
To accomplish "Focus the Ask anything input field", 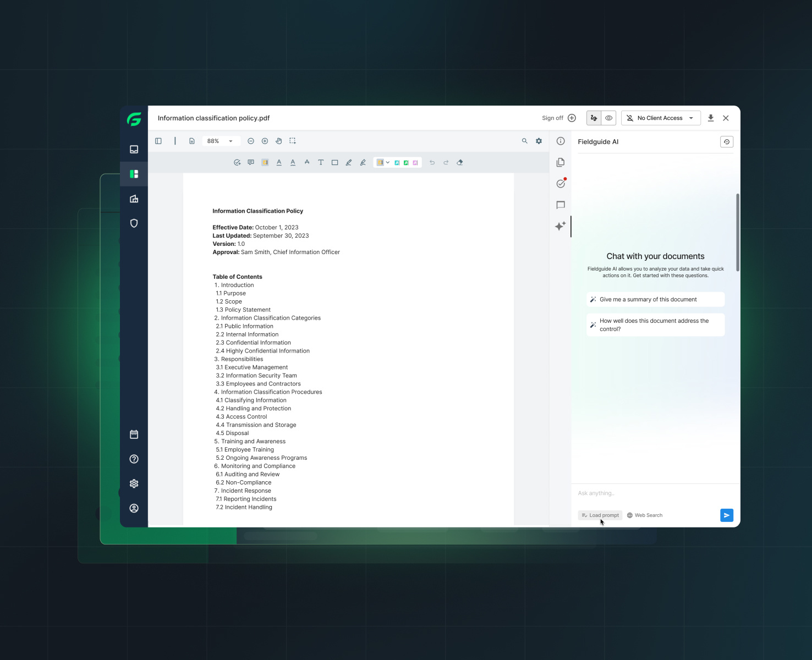I will tap(655, 493).
